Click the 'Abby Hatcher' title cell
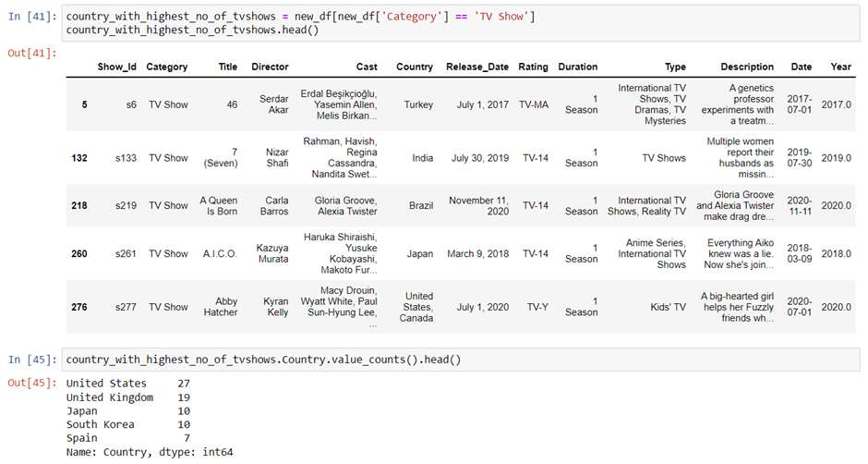The image size is (868, 464). [221, 307]
